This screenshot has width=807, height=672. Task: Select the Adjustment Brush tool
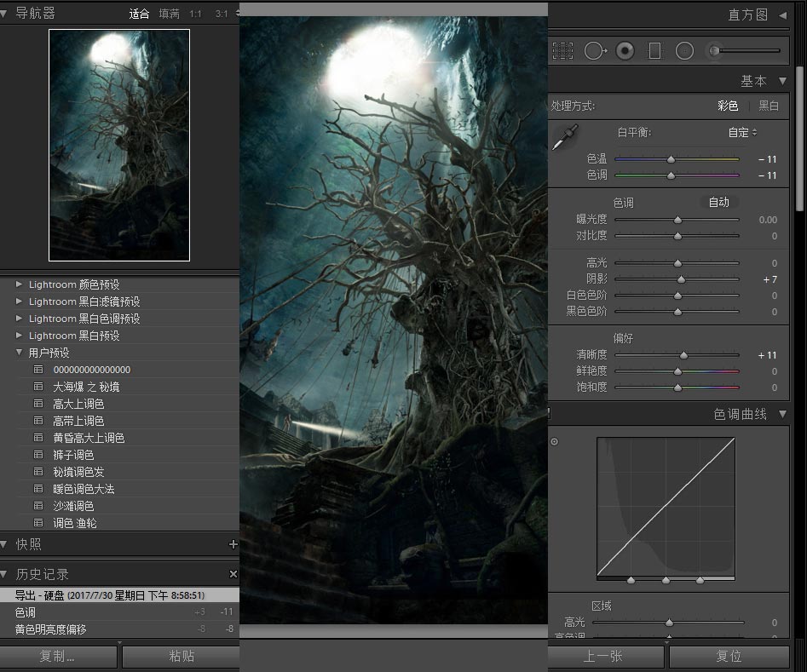(x=714, y=50)
